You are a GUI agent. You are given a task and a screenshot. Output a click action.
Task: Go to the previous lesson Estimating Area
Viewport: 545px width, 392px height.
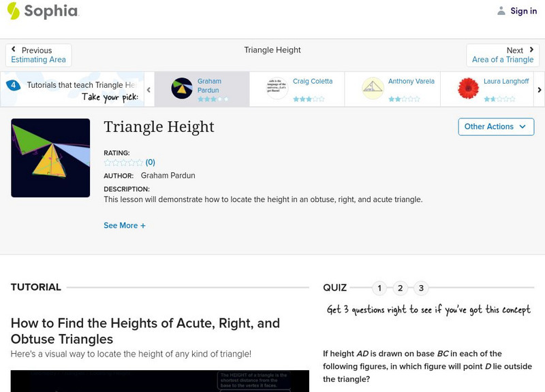37,54
